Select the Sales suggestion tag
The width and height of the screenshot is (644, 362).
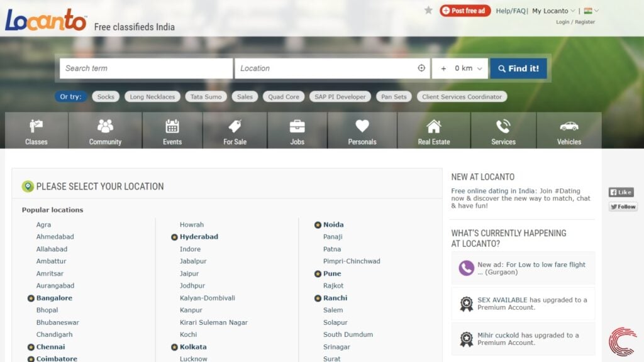pos(245,97)
